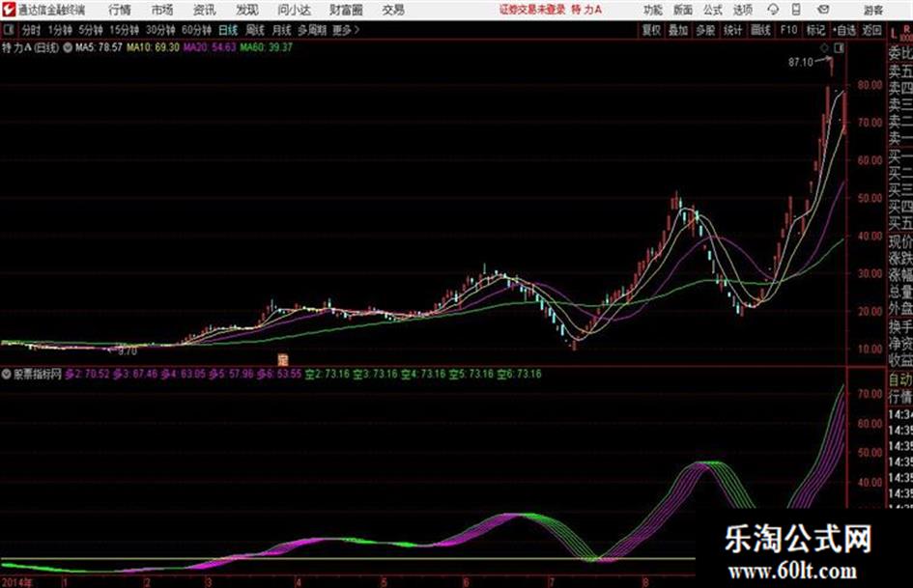Click the 多2: 70.52 indicator value

[87, 375]
